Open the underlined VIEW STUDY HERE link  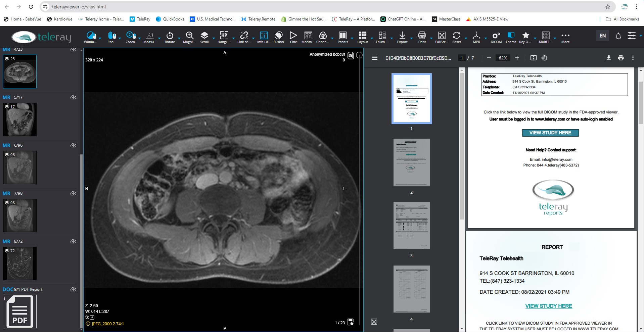coord(549,306)
